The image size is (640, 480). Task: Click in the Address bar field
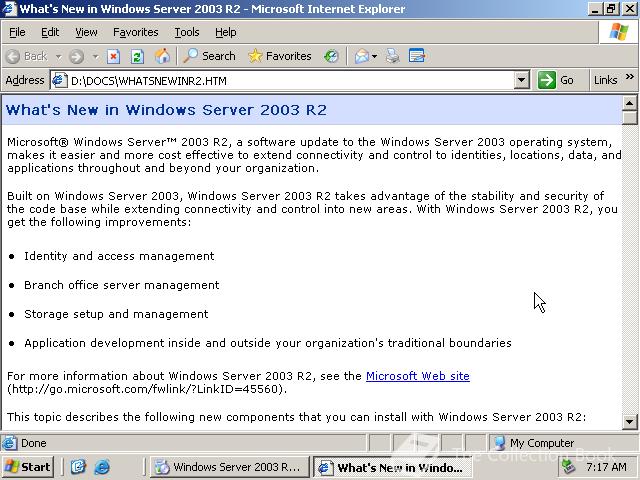pyautogui.click(x=290, y=80)
